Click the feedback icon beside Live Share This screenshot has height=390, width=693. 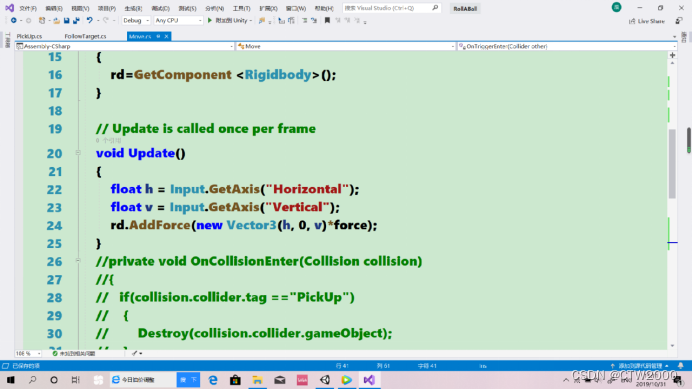[679, 21]
